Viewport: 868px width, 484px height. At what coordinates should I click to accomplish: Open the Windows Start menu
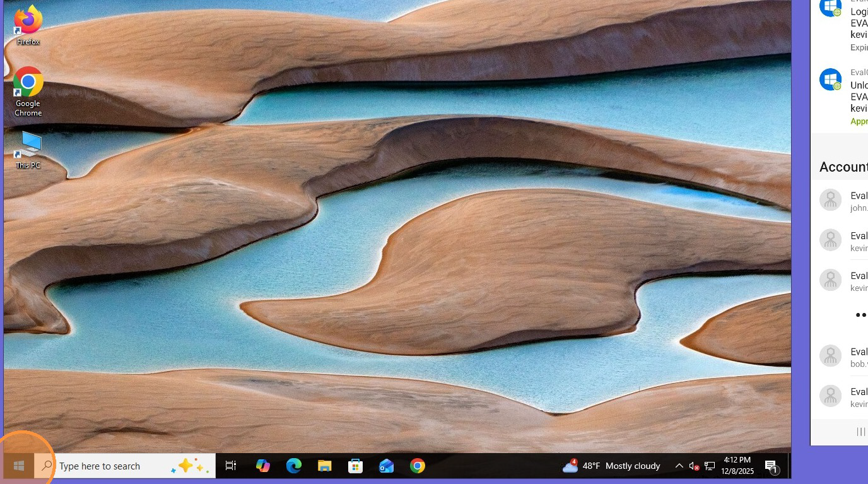(x=18, y=466)
